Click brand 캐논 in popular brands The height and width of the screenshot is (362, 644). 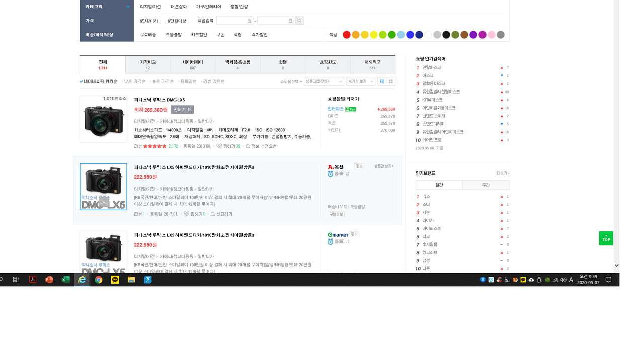click(426, 212)
